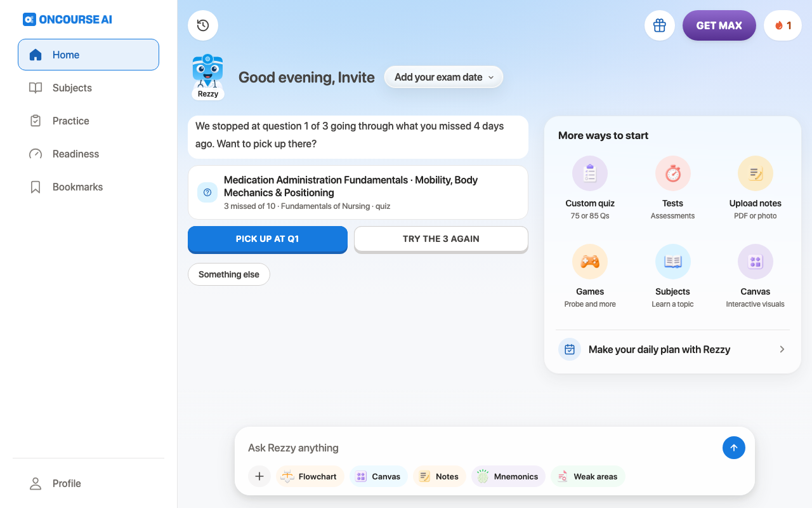Click TRY THE 3 AGAIN button

click(441, 239)
